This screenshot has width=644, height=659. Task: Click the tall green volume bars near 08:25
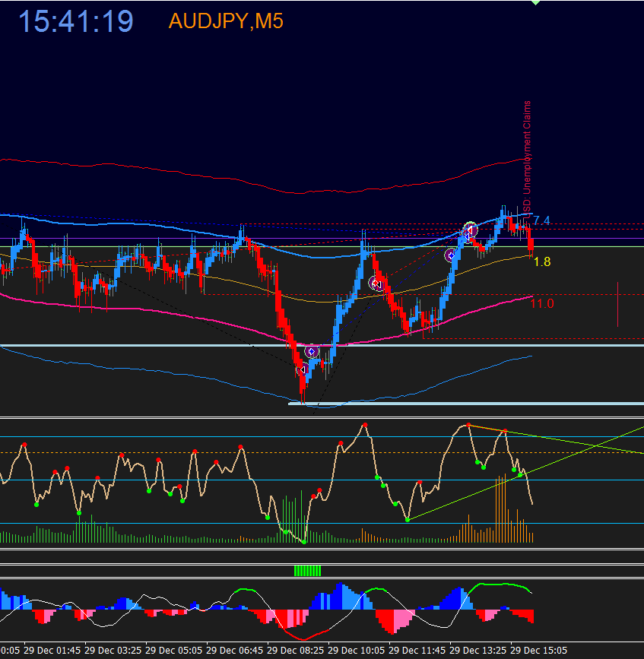click(x=293, y=517)
